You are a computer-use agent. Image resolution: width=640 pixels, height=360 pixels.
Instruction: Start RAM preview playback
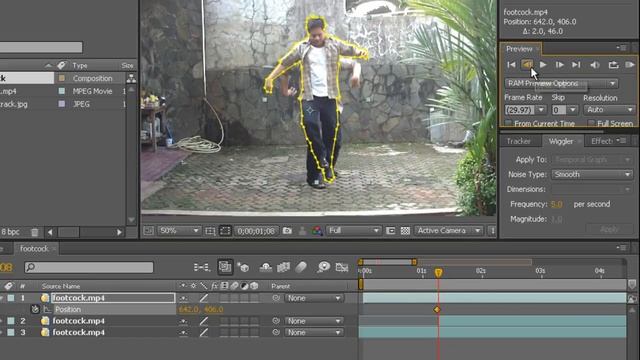click(630, 64)
